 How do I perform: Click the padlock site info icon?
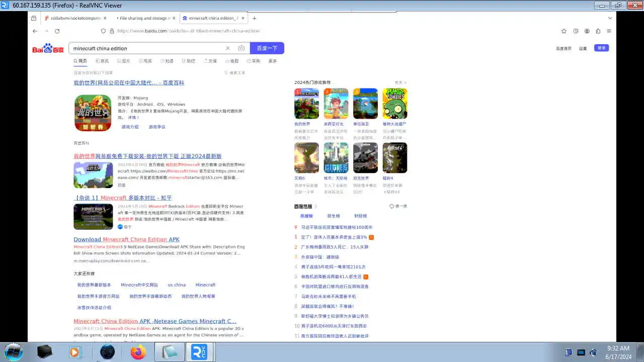(x=112, y=31)
